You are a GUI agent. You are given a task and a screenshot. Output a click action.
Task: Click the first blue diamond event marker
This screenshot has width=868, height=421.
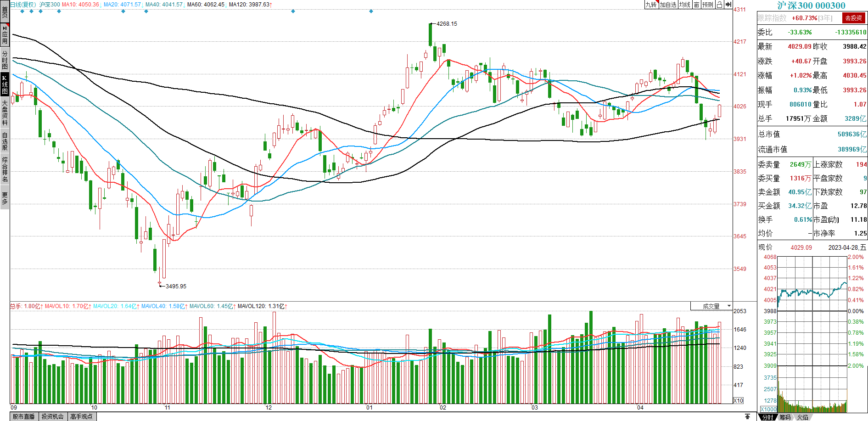[22, 11]
